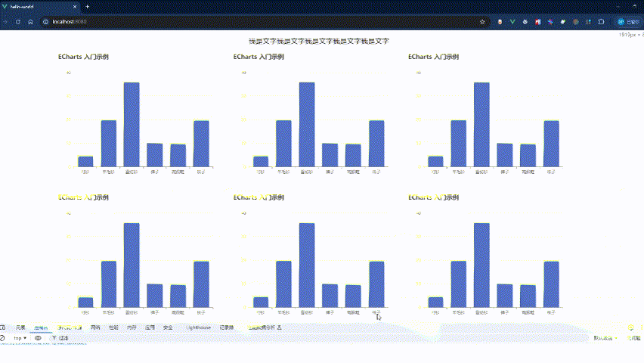This screenshot has width=644, height=363.
Task: Switch to the 性能 DevTools tab
Action: point(113,327)
